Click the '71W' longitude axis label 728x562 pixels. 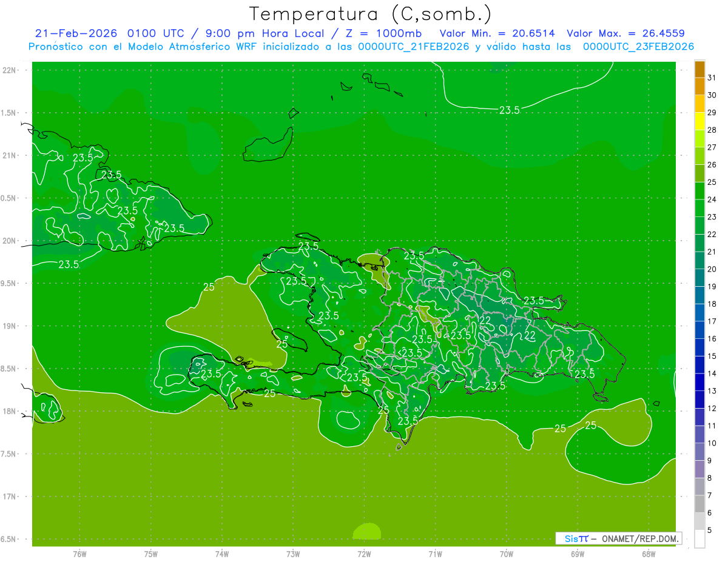[435, 554]
